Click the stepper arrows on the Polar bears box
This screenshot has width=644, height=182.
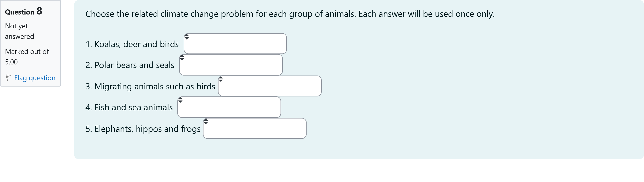[182, 58]
